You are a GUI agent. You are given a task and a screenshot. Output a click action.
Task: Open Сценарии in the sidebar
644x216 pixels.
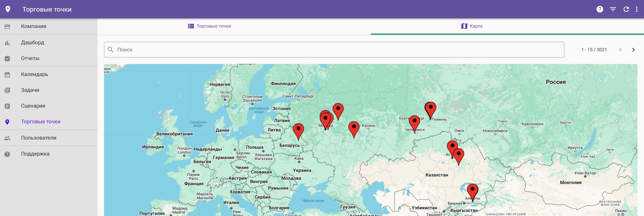pyautogui.click(x=49, y=106)
